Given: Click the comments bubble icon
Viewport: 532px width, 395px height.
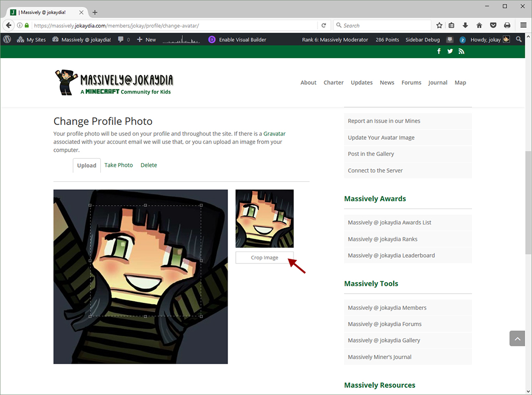Looking at the screenshot, I should click(x=121, y=39).
